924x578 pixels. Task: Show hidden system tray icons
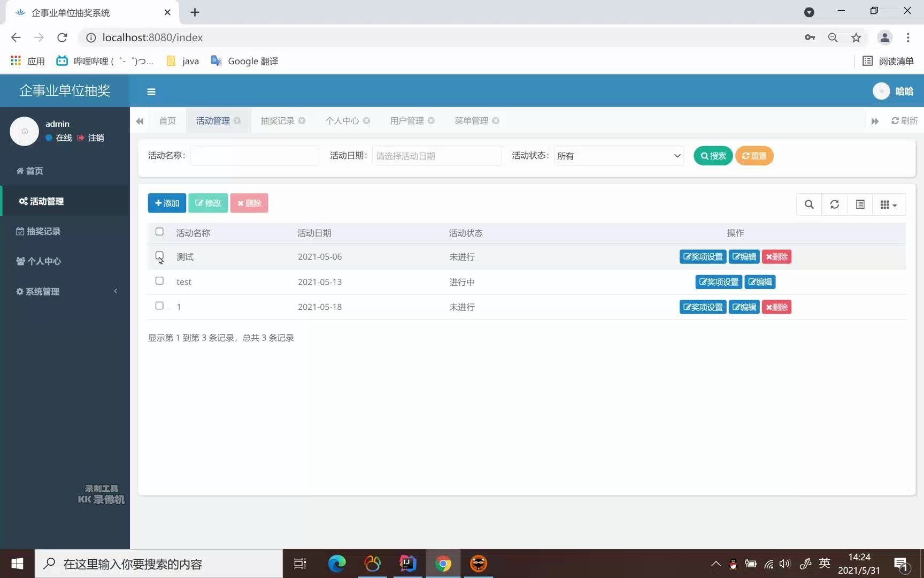pyautogui.click(x=715, y=564)
